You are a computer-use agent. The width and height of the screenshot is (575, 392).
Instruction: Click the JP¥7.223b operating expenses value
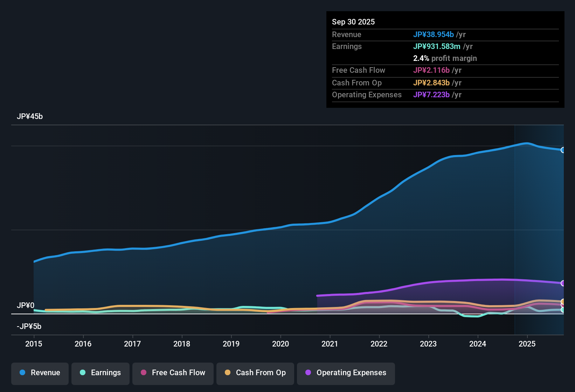[x=431, y=95]
